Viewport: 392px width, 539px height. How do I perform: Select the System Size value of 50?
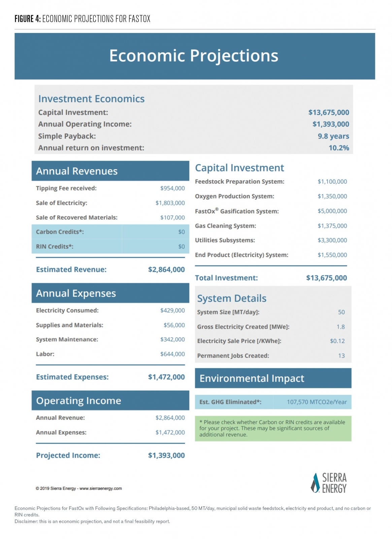[341, 312]
